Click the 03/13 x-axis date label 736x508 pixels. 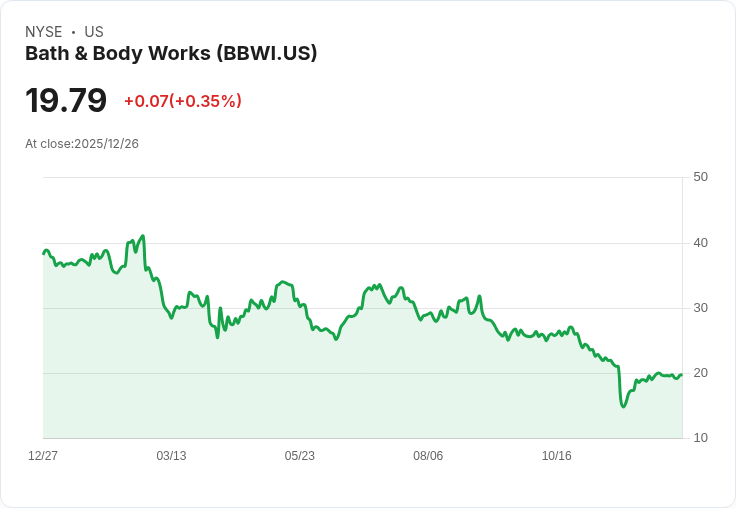(171, 455)
